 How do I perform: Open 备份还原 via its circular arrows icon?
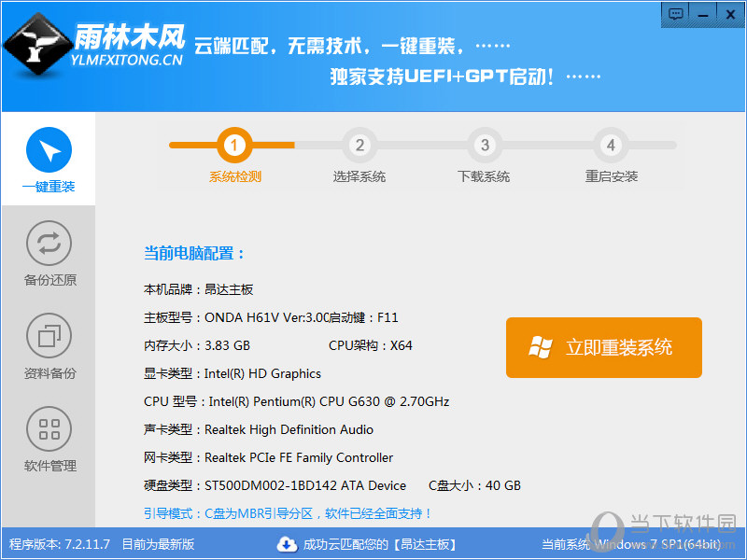pos(49,245)
